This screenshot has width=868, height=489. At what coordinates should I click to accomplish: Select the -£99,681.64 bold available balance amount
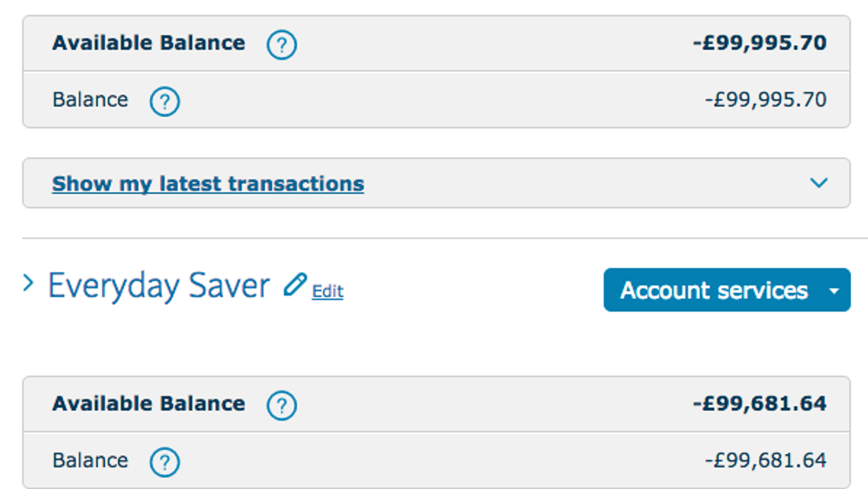point(759,404)
